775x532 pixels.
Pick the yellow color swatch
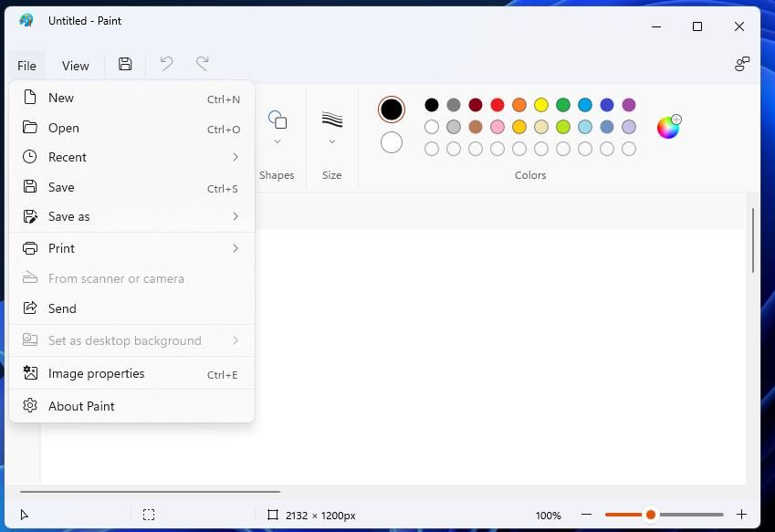541,105
